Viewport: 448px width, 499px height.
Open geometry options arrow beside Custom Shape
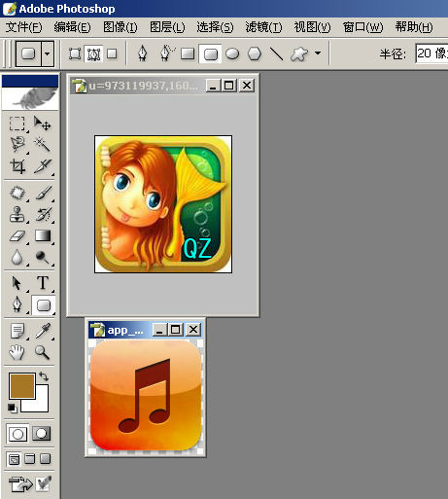click(x=318, y=53)
